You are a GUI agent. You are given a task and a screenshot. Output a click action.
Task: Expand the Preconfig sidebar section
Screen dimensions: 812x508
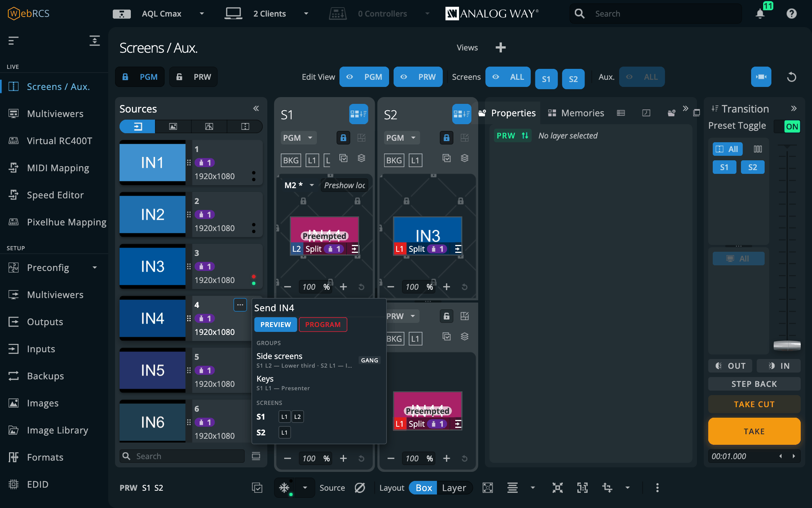tap(94, 268)
